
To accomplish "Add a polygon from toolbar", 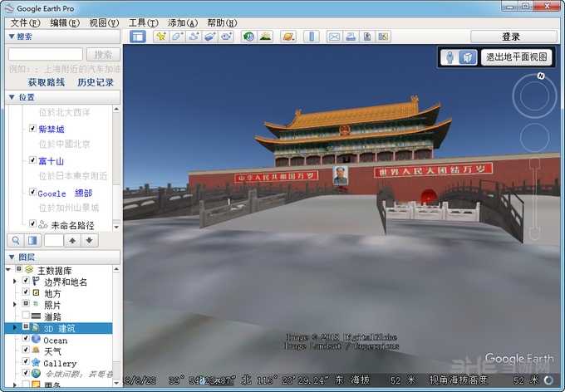I will (x=177, y=37).
